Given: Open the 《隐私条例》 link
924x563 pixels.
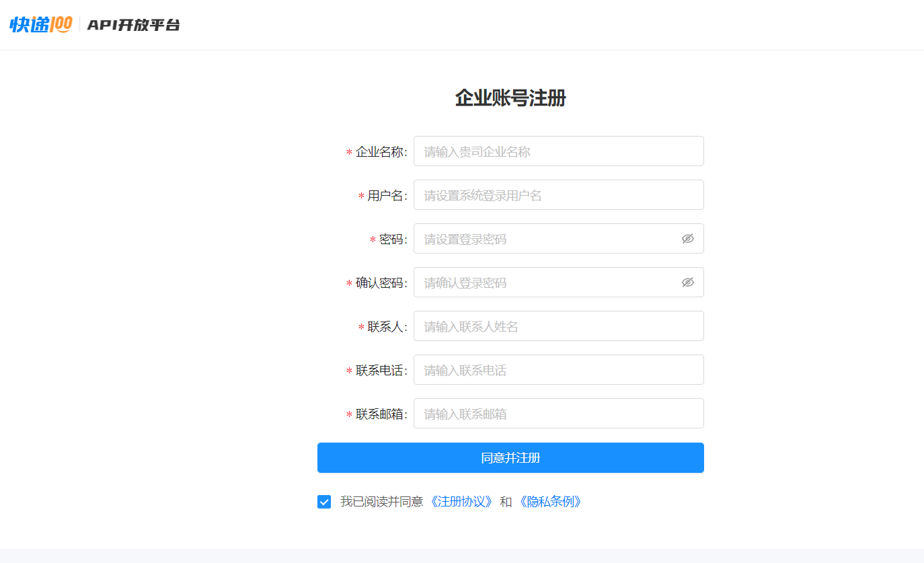Looking at the screenshot, I should 549,502.
